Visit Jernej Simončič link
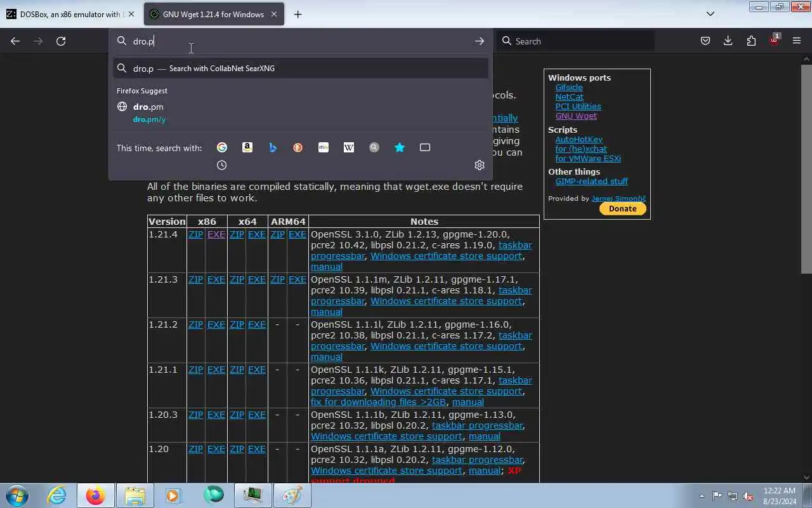 coord(619,199)
